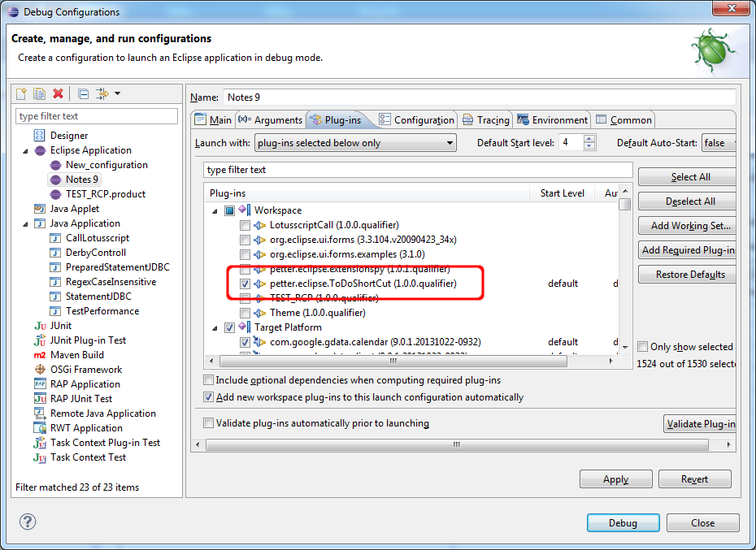Open the help question mark icon
The image size is (756, 550).
26,522
